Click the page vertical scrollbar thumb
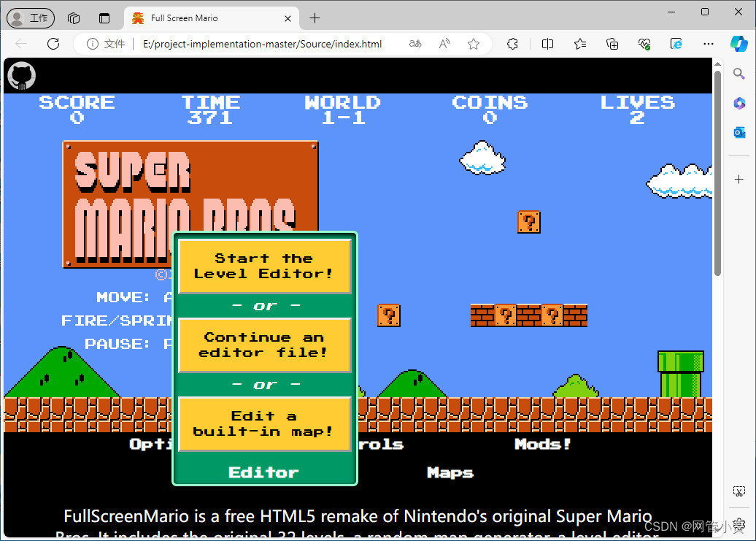 coord(717,174)
